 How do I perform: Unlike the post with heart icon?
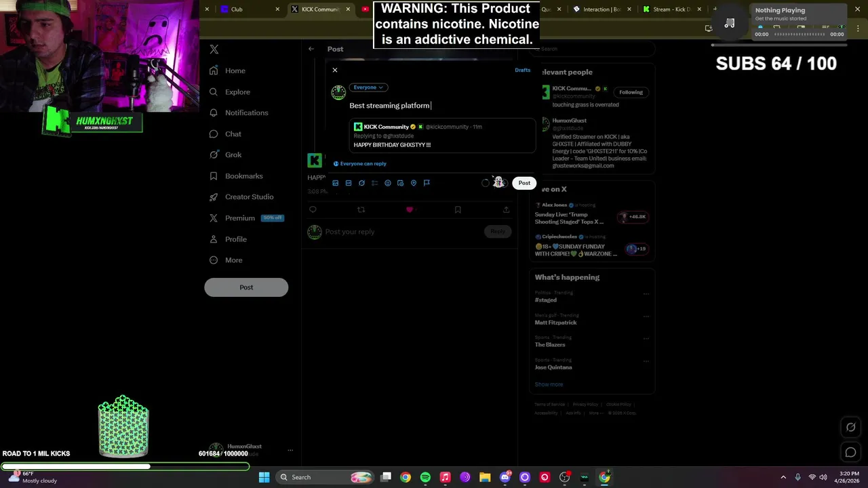(410, 210)
